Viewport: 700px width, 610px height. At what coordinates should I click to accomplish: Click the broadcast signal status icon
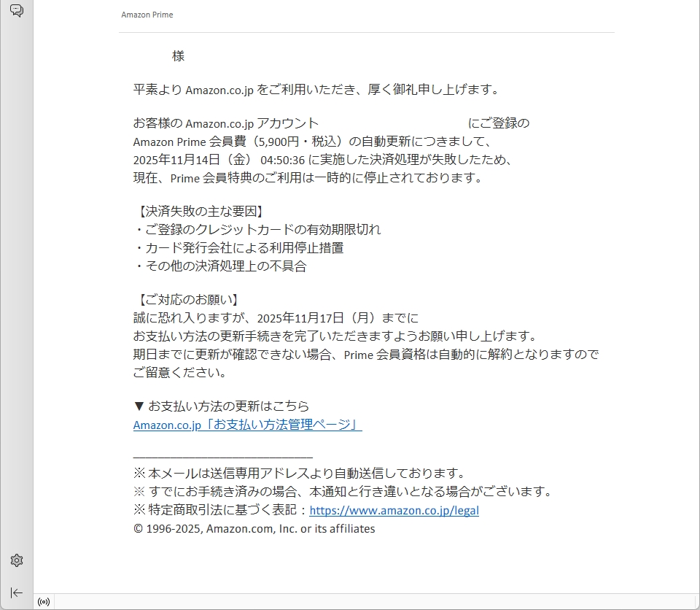[44, 602]
